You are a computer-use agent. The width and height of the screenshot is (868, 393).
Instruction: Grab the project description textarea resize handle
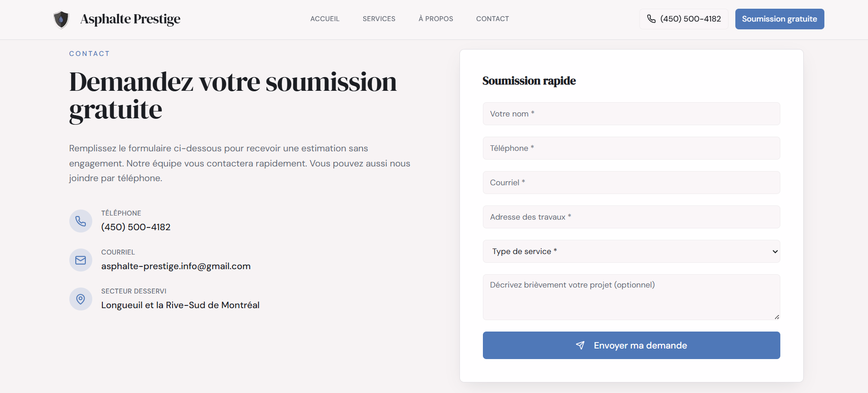[x=777, y=317]
